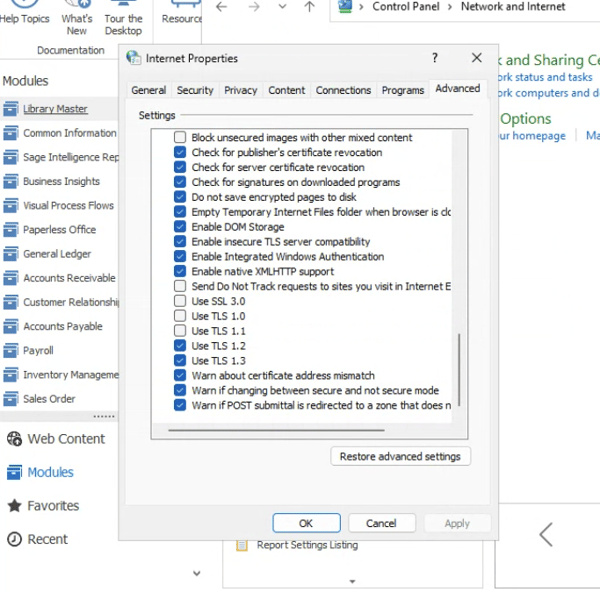Open the Paperless Office module icon
Image resolution: width=600 pixels, height=592 pixels.
[x=11, y=230]
